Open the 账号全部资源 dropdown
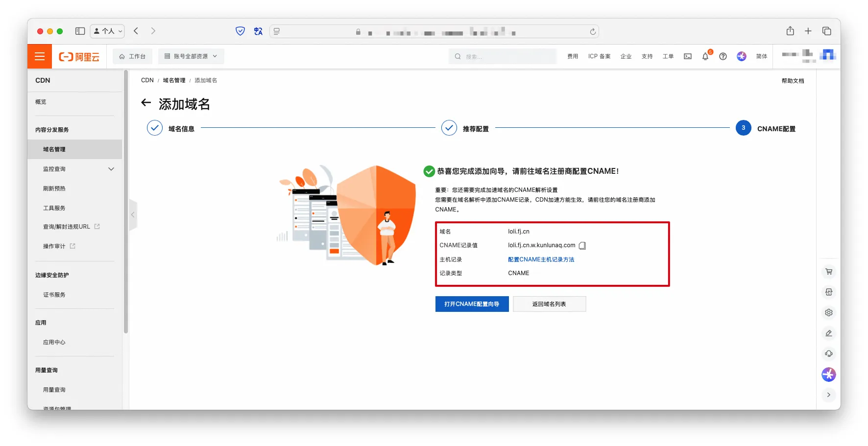This screenshot has height=446, width=868. coord(191,56)
